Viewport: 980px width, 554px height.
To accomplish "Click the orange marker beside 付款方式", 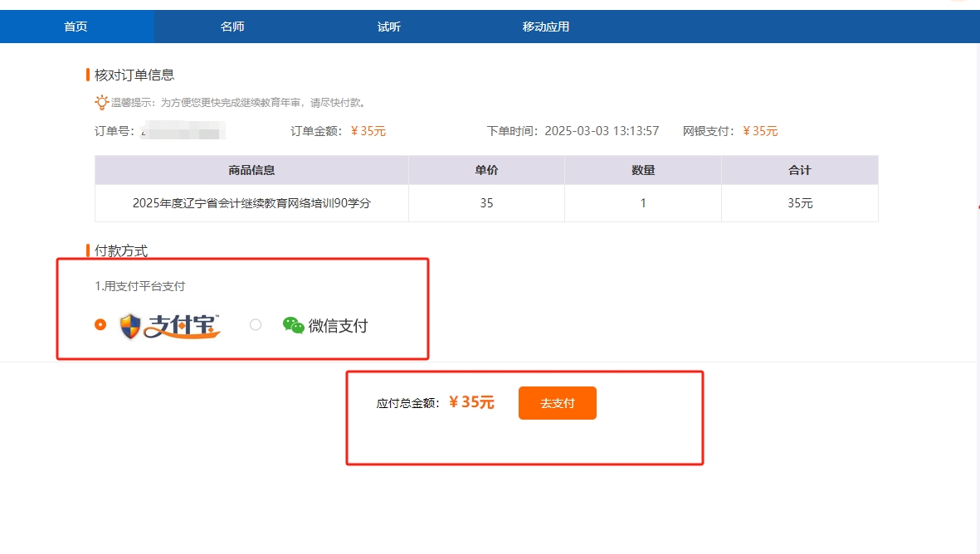I will [88, 250].
